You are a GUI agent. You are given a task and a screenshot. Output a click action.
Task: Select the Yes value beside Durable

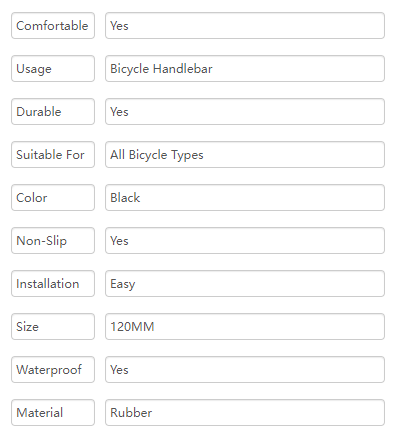[x=245, y=112]
